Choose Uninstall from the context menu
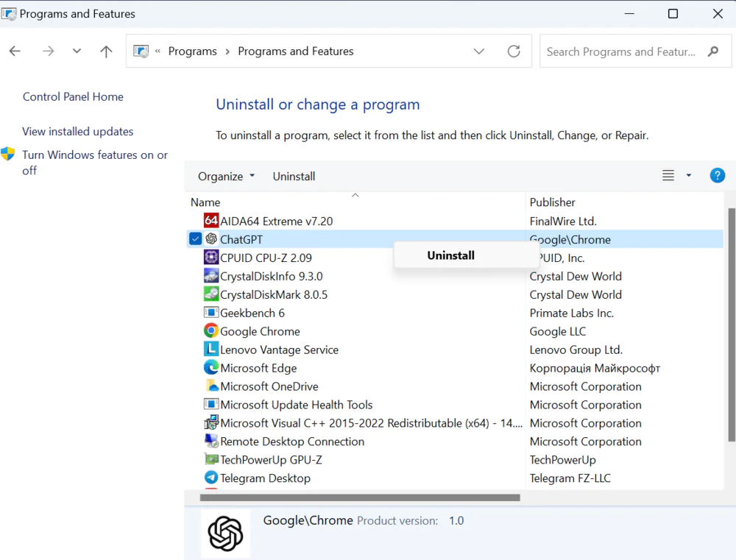The image size is (736, 560). point(450,255)
